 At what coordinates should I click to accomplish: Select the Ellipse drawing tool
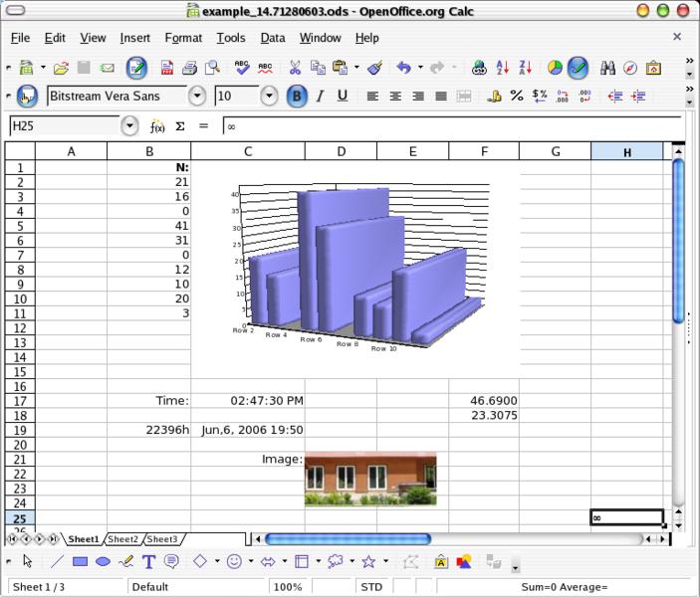103,562
